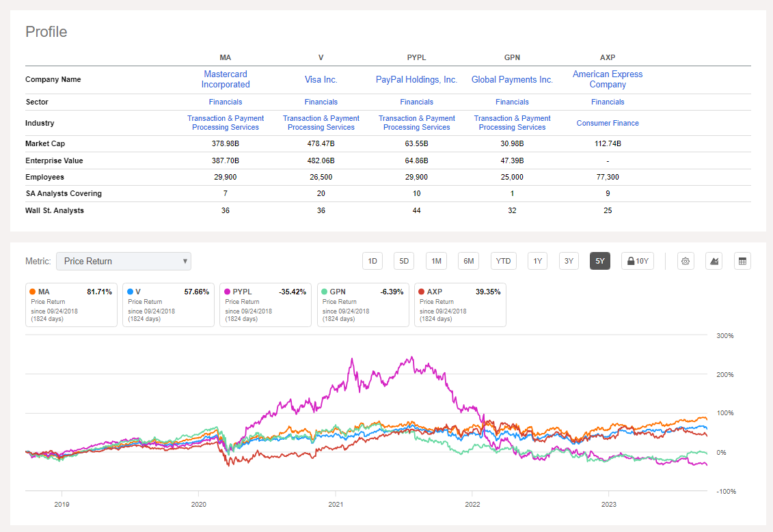Select the 1Y time range
This screenshot has height=532, width=773.
[537, 261]
